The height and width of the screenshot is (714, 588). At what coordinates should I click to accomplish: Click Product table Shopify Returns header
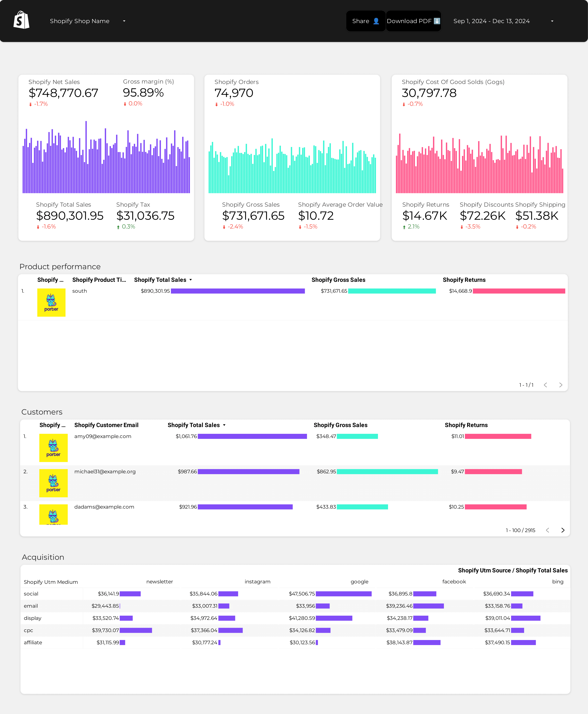pos(464,280)
